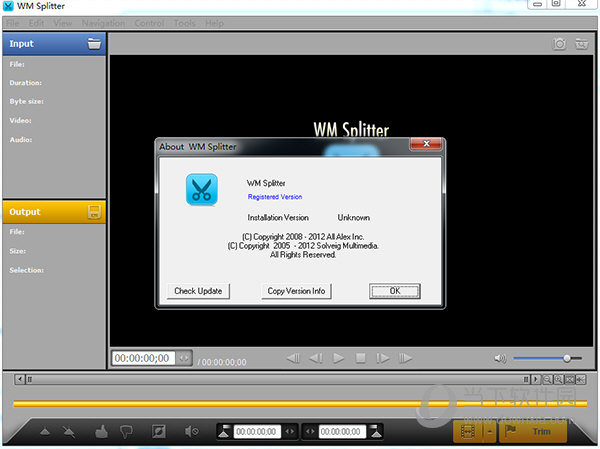Viewport: 600px width, 449px height.
Task: Zoom out the timeline with magnifier minus
Action: pos(548,379)
